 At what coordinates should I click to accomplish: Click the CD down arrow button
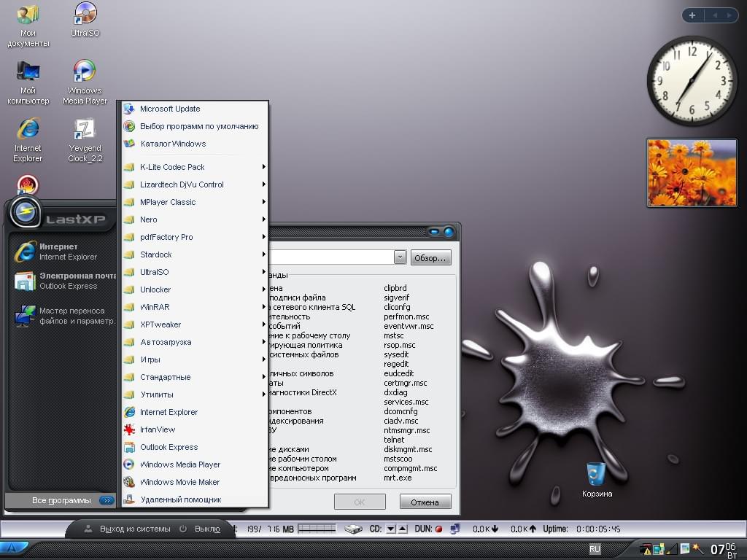point(391,529)
